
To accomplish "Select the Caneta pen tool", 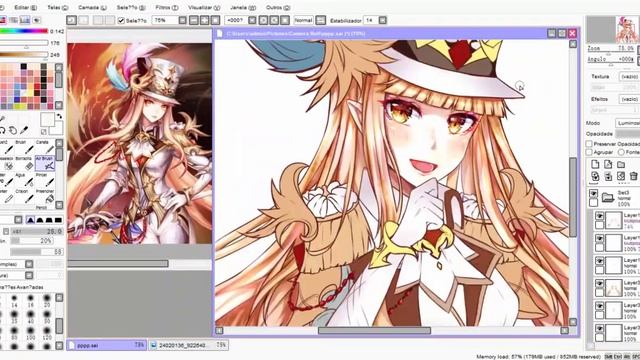I will (45, 148).
